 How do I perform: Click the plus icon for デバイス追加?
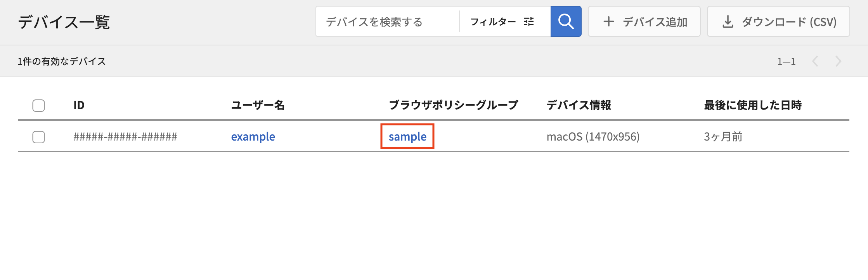[x=609, y=22]
